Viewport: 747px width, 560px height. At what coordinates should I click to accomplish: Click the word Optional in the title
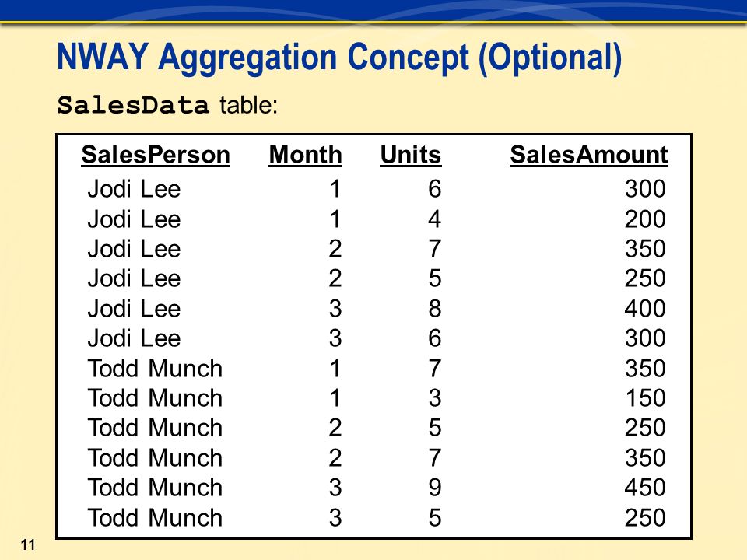pos(549,58)
